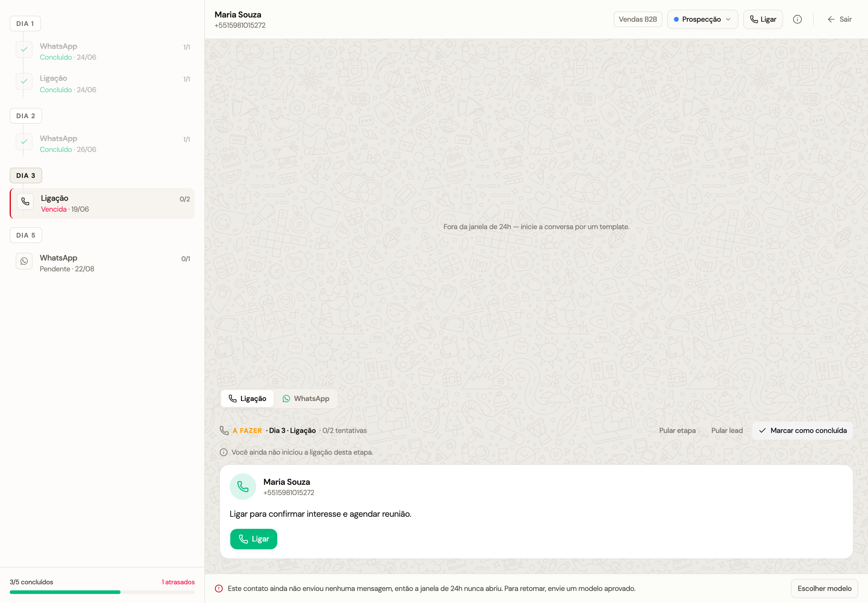868x603 pixels.
Task: Click the info circle icon in the header
Action: click(797, 19)
